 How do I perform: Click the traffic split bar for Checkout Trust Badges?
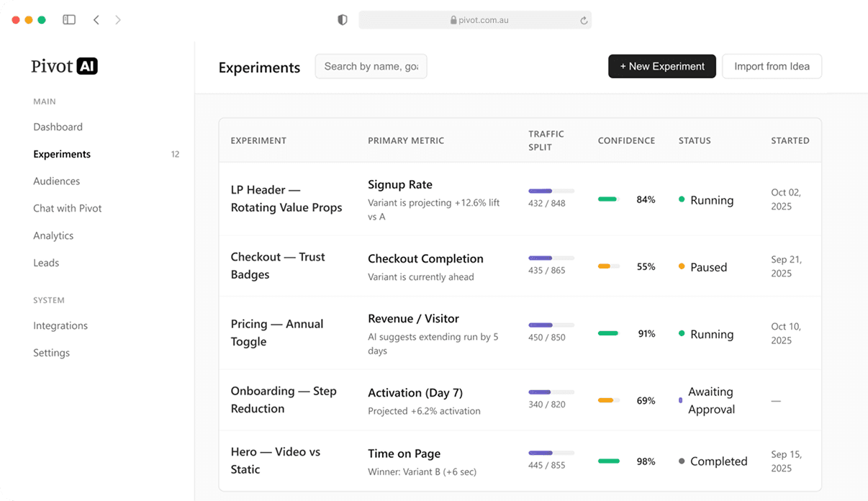coord(551,258)
